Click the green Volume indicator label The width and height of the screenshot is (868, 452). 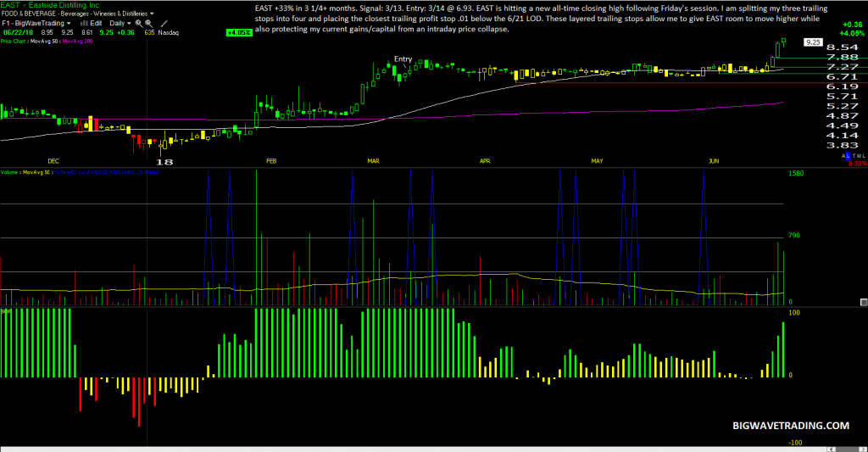(8, 172)
